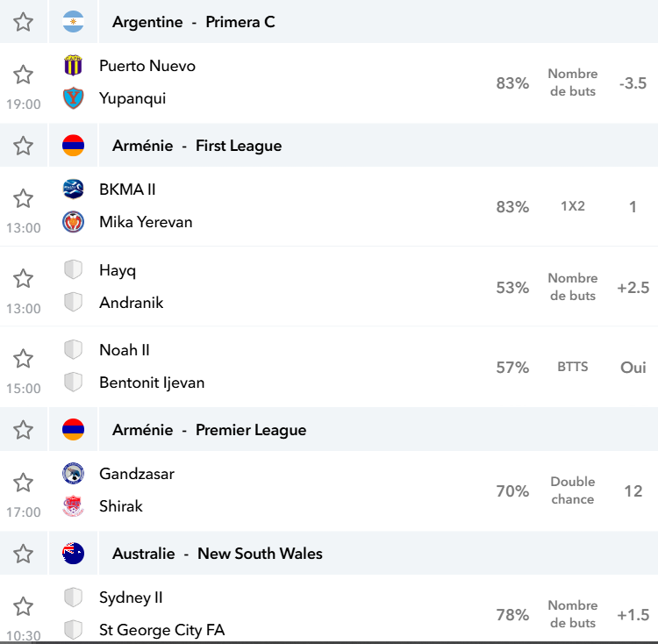Viewport: 658px width, 644px height.
Task: Toggle favorite star for Puerto Nuevo match
Action: point(23,75)
